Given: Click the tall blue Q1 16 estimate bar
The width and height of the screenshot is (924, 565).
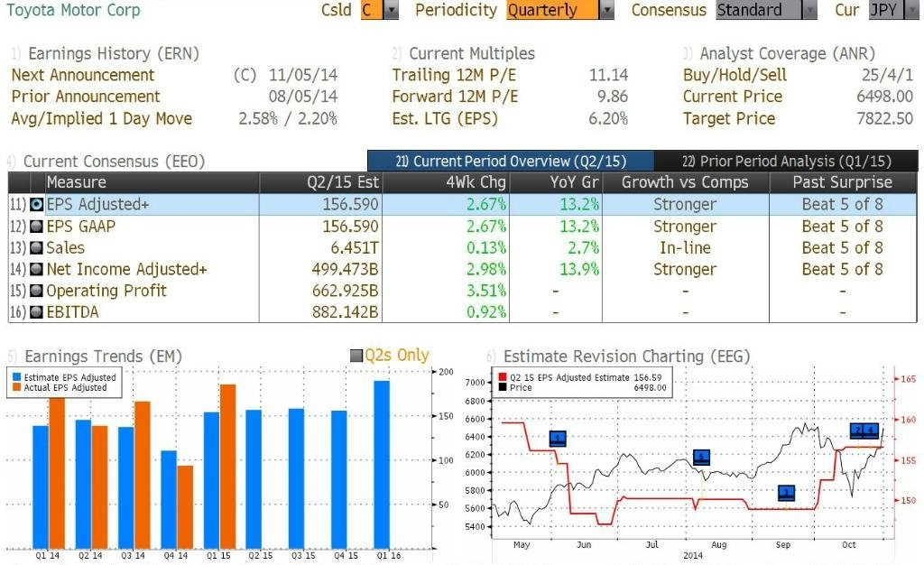Looking at the screenshot, I should pos(382,465).
